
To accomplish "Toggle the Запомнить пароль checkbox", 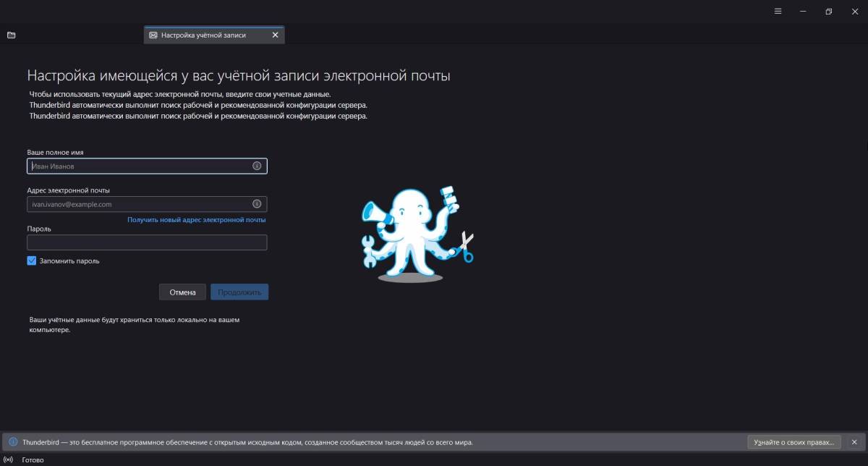I will click(32, 260).
